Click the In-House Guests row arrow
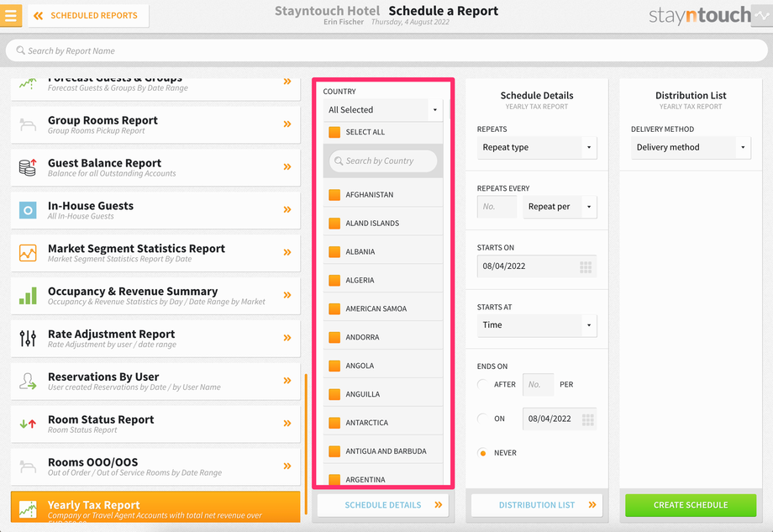This screenshot has height=532, width=773. 287,209
